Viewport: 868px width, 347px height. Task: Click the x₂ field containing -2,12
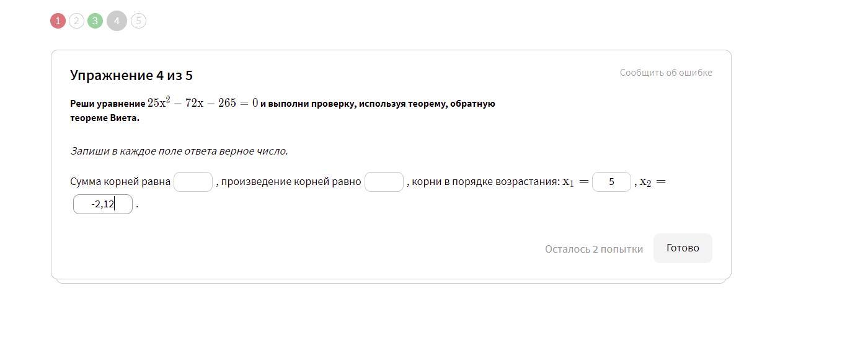click(x=103, y=204)
